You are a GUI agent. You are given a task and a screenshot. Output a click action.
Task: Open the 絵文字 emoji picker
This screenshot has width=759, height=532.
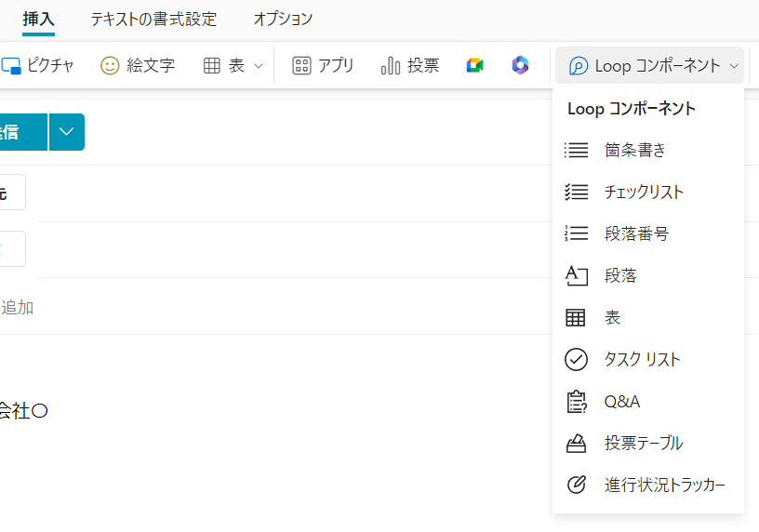[x=138, y=65]
